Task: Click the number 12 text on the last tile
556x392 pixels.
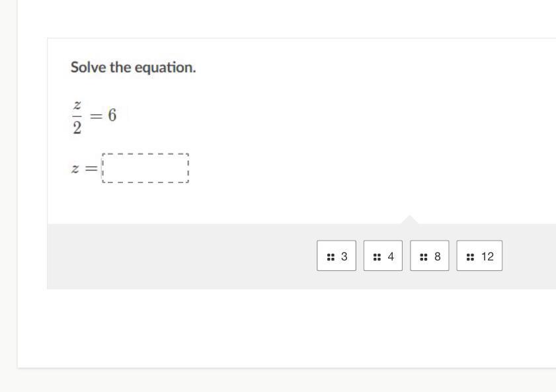Action: pyautogui.click(x=487, y=256)
